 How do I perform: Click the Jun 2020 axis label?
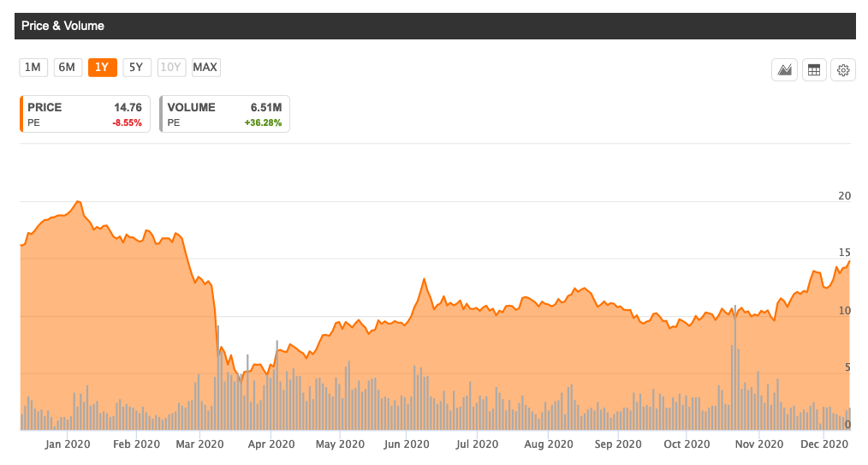(x=406, y=444)
